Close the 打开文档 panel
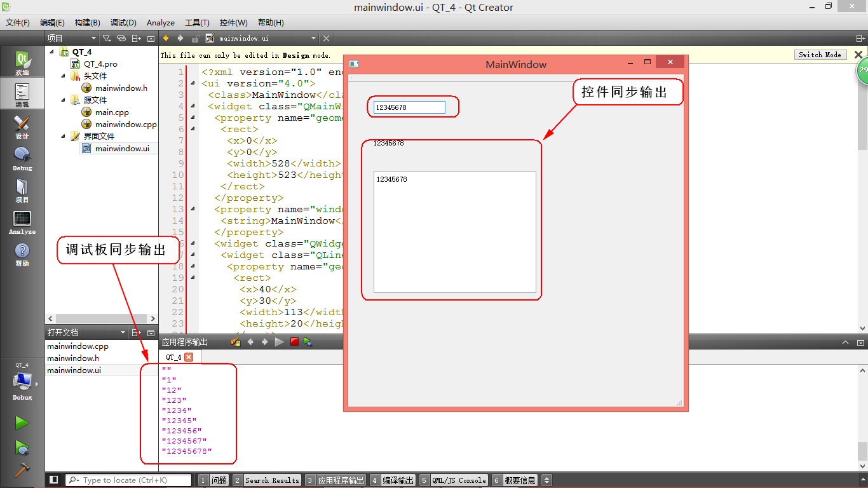The width and height of the screenshot is (868, 488). pyautogui.click(x=151, y=332)
